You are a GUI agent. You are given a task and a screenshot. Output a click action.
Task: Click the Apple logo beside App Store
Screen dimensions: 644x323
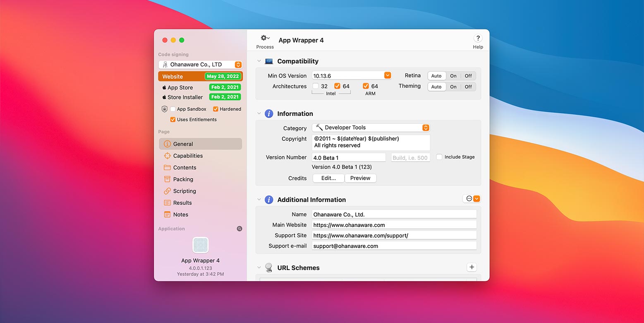(164, 87)
